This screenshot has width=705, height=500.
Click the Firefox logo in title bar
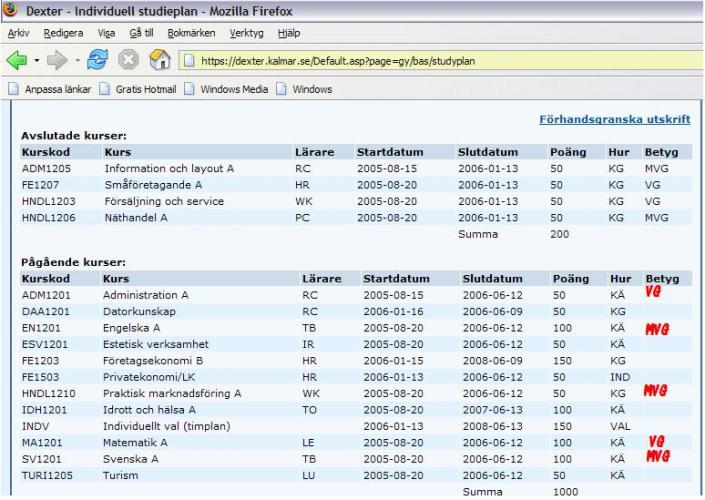(12, 10)
